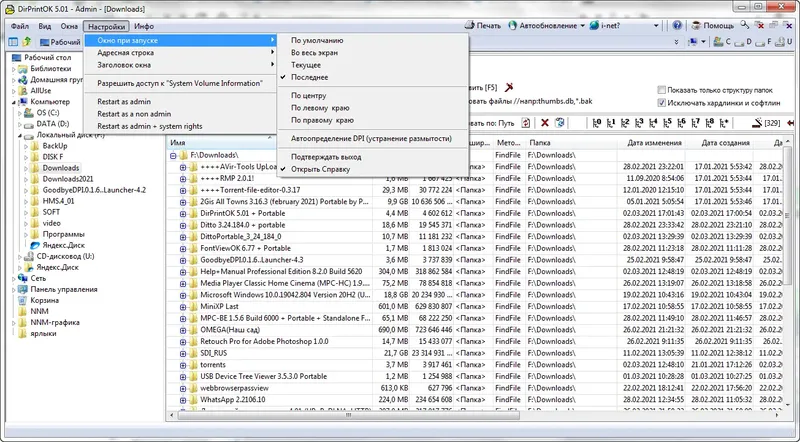Screen dimensions: 800x442
Task: Click the refresh icon next to Путь
Action: pyautogui.click(x=526, y=123)
